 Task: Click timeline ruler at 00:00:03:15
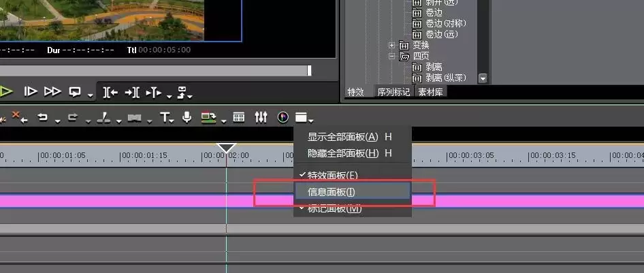[553, 156]
